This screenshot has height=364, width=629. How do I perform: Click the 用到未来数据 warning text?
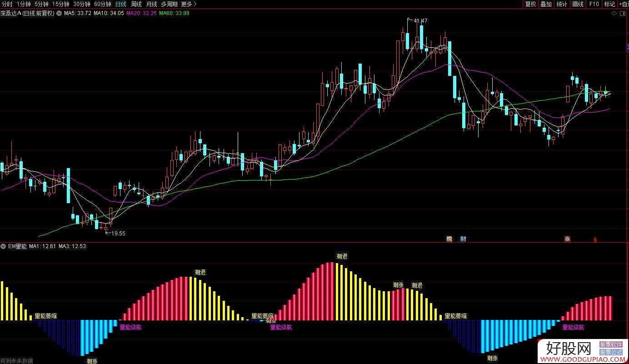point(17,361)
